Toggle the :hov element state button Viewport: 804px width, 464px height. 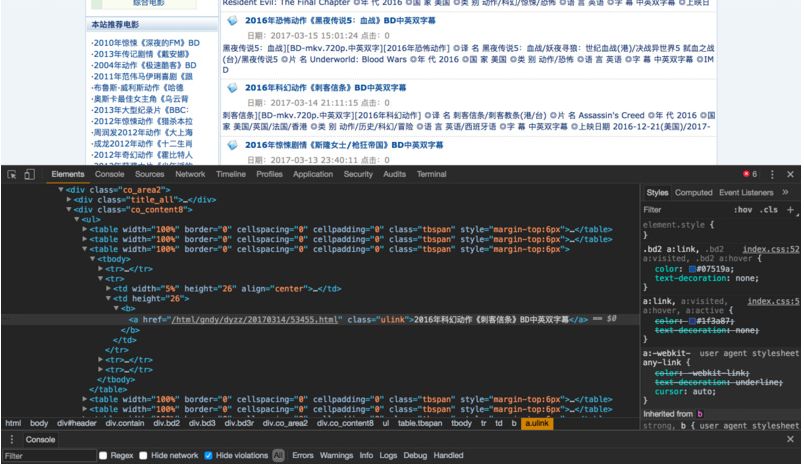[742, 210]
